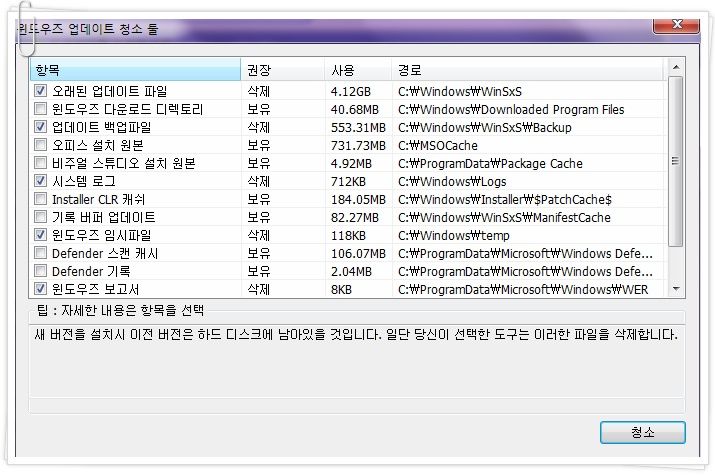
Task: Check the 윈도우즈 다운로드 디렉토리 checkbox
Action: [41, 109]
